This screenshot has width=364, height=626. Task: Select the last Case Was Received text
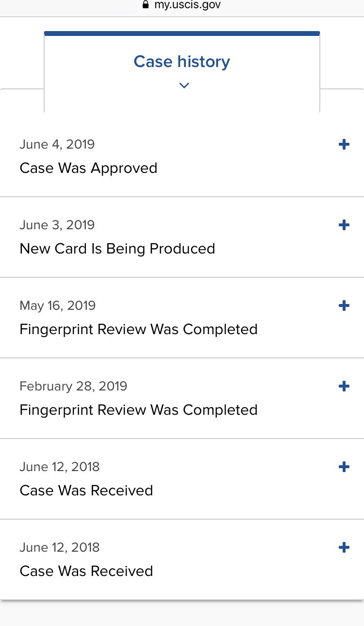pos(86,571)
